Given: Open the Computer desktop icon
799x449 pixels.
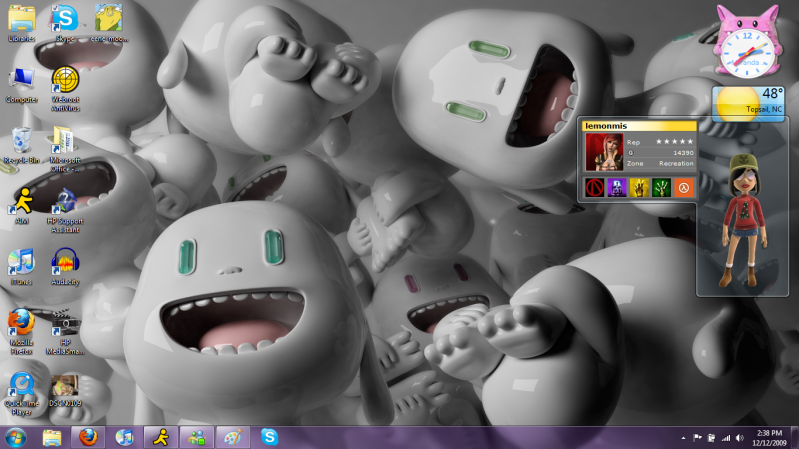Looking at the screenshot, I should point(21,85).
